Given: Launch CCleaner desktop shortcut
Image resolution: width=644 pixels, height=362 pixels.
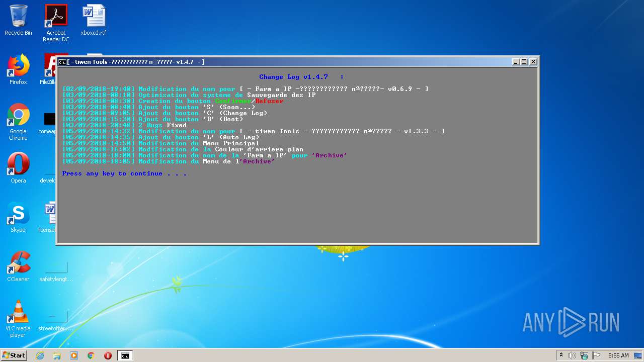Looking at the screenshot, I should click(x=18, y=266).
